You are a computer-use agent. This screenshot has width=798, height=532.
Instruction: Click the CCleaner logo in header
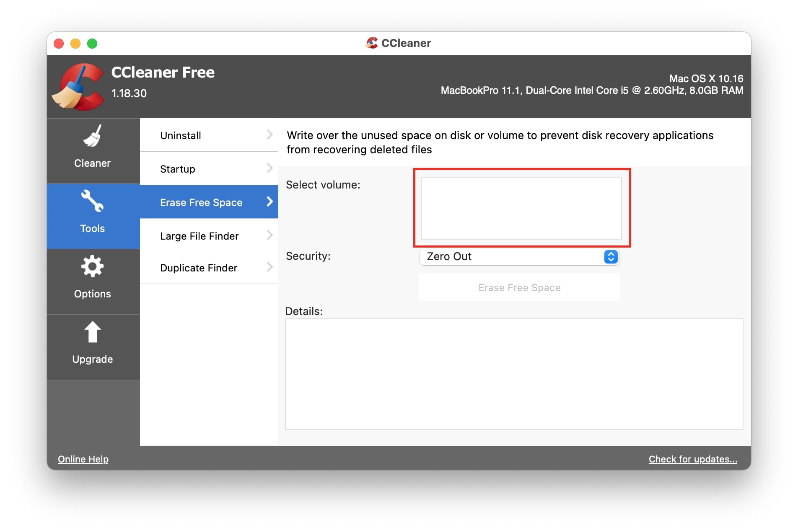[x=78, y=87]
